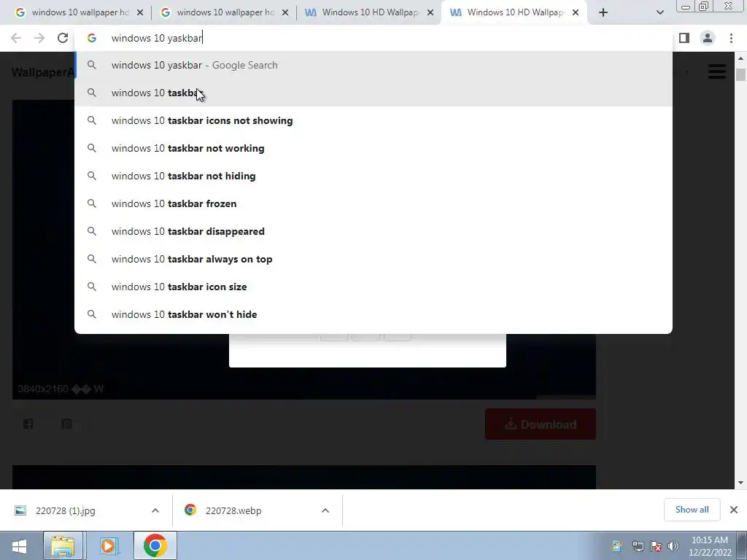Open the Chrome profile avatar
747x560 pixels.
click(708, 38)
